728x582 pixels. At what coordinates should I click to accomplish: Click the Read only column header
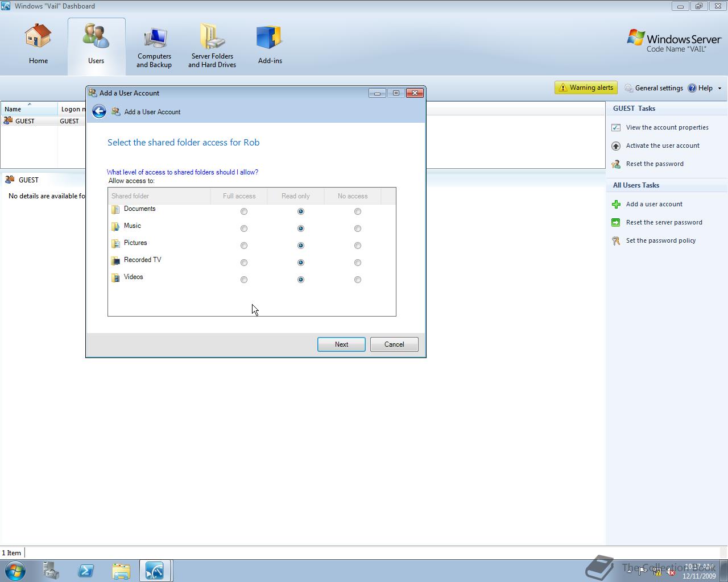(296, 196)
